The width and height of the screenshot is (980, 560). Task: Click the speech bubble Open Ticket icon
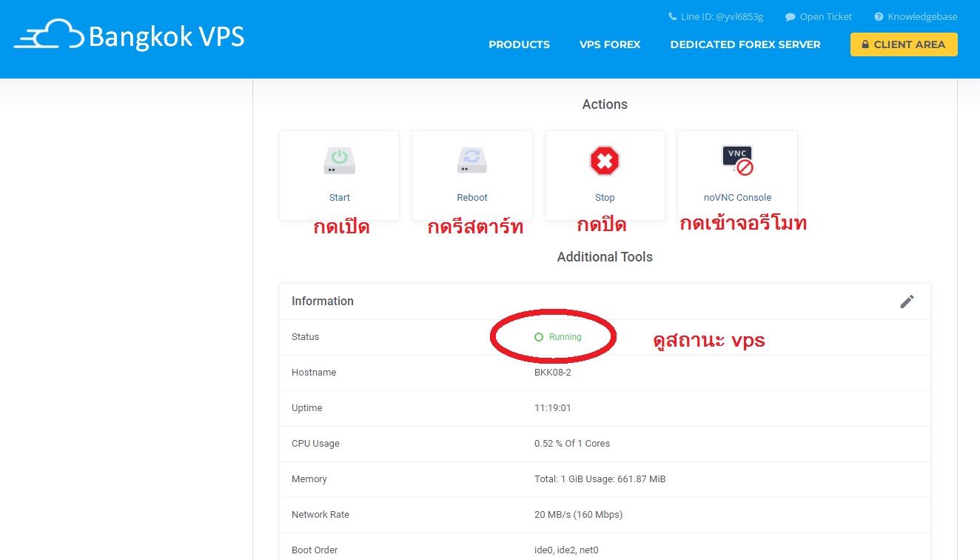click(791, 16)
